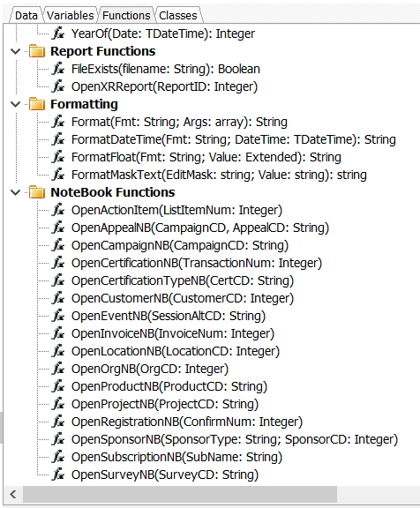Click the function icon beside OpenXRReport
Viewport: 420px width, 508px height.
(x=58, y=86)
